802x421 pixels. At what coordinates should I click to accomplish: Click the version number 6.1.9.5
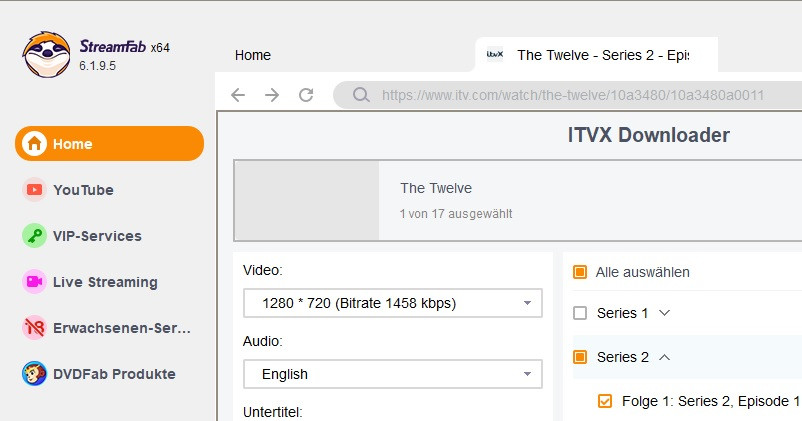pyautogui.click(x=97, y=66)
